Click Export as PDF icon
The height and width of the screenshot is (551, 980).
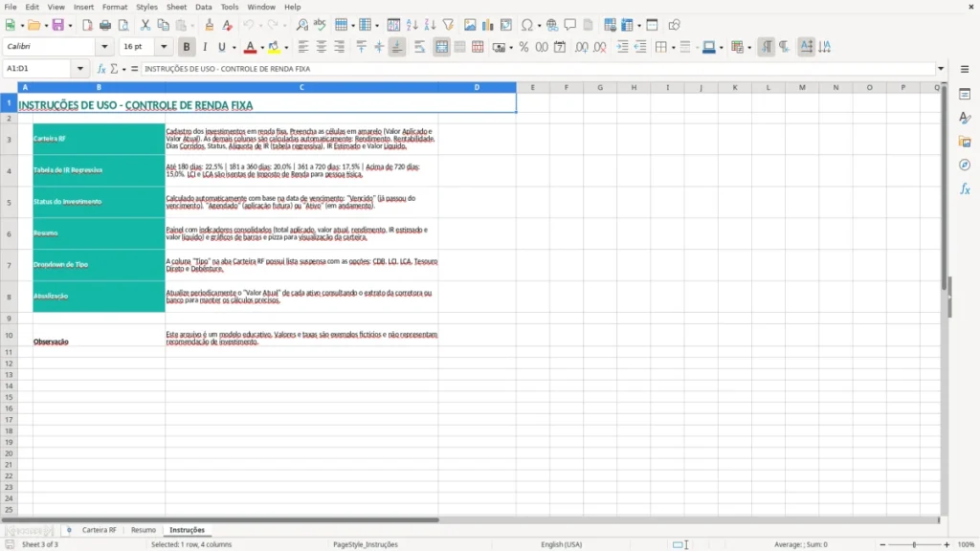87,25
